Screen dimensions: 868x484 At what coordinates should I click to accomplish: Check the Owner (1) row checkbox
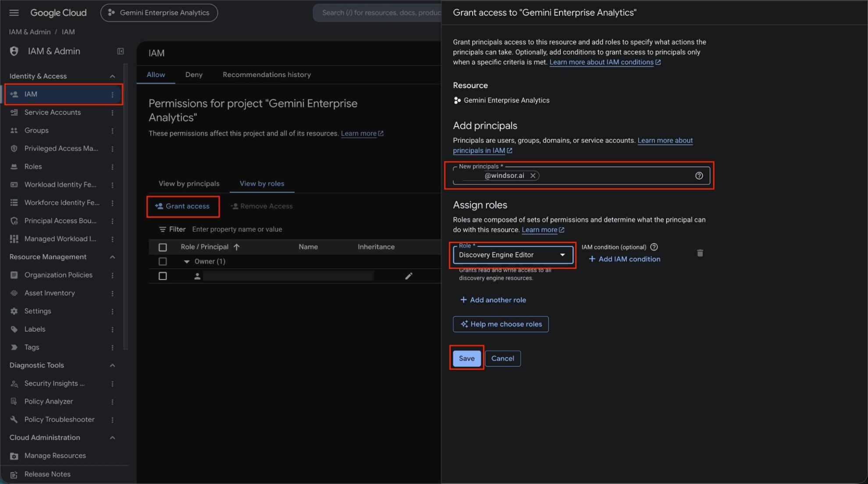[163, 261]
